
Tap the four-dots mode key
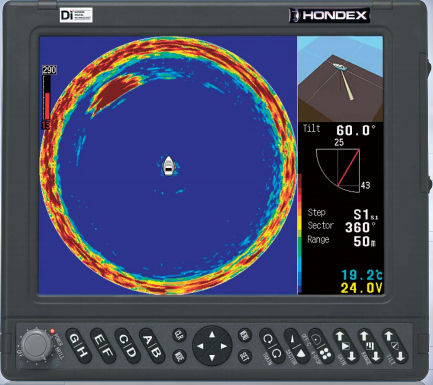[326, 354]
